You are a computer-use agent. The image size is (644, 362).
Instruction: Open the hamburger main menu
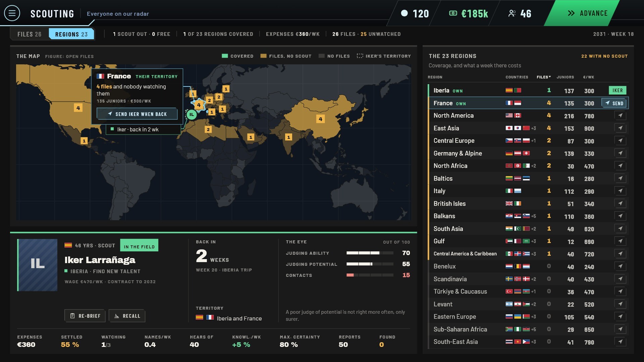(x=12, y=13)
